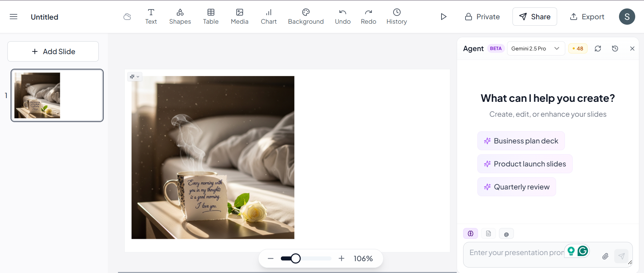Undo the last action
Viewport: 644px width, 273px height.
pos(343,17)
